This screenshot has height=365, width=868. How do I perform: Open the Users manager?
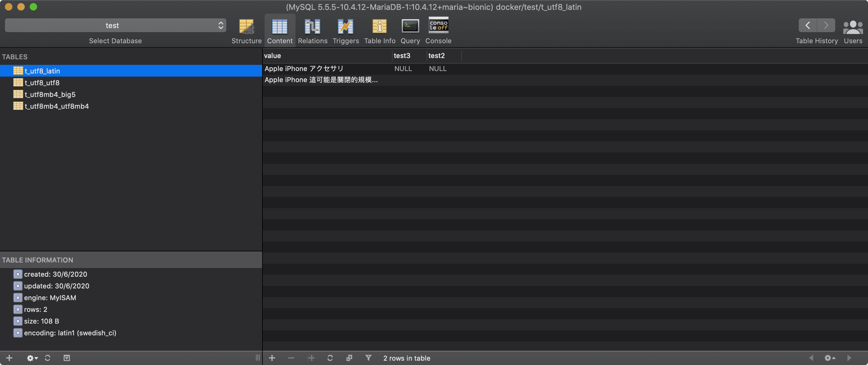853,30
